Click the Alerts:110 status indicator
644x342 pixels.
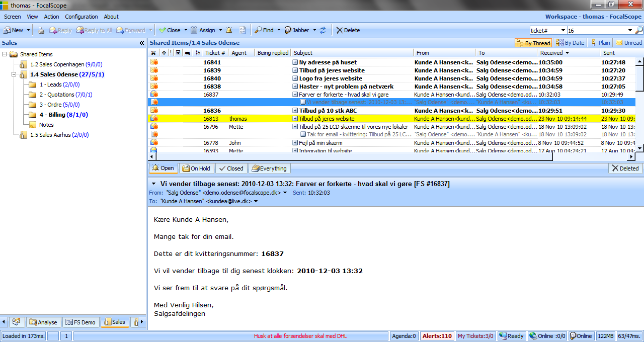(437, 336)
